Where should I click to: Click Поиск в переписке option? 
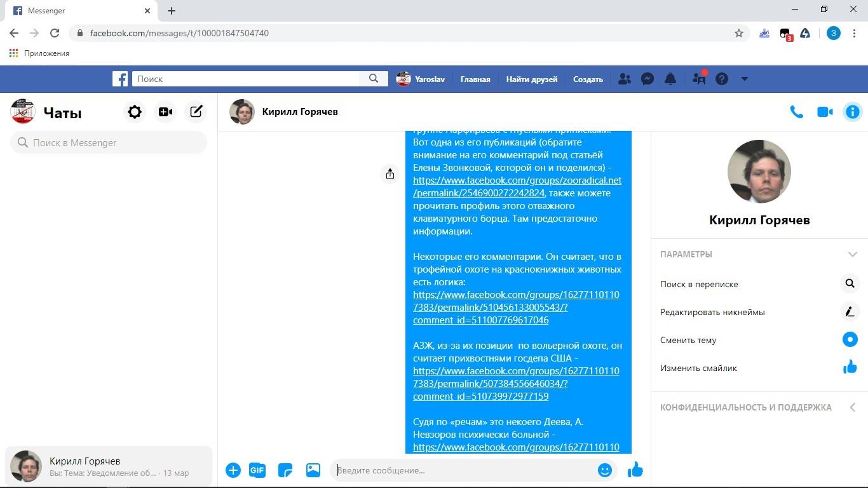tap(699, 284)
